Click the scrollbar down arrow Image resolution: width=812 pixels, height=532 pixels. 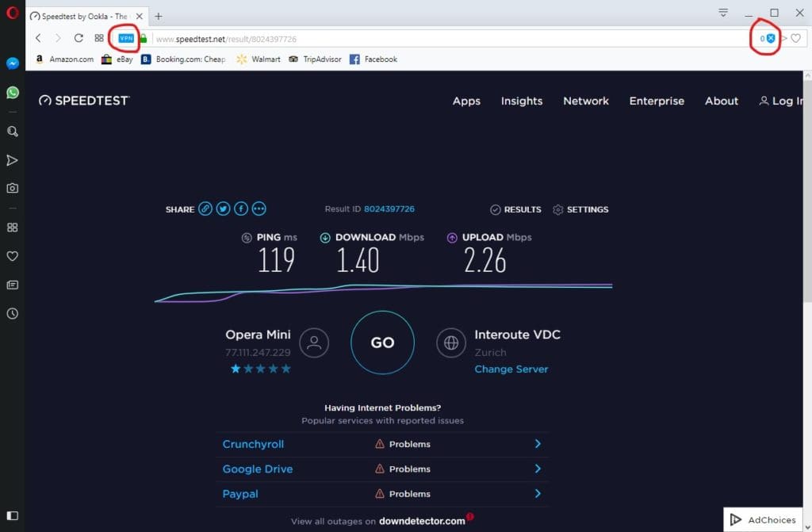click(x=807, y=527)
